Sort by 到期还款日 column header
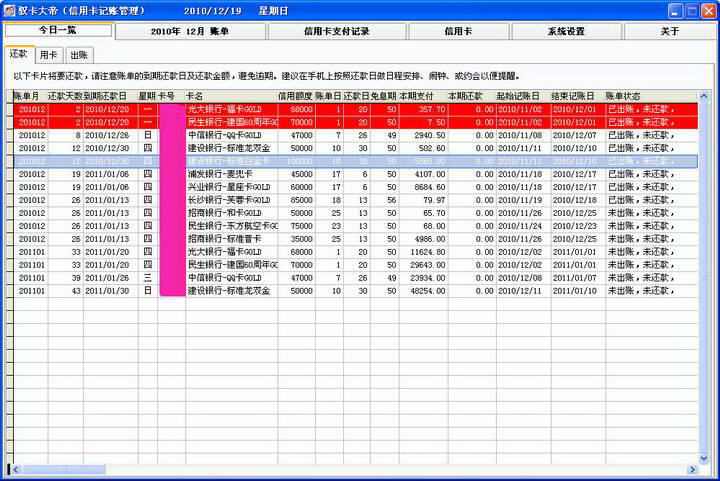This screenshot has height=481, width=720. pyautogui.click(x=108, y=95)
